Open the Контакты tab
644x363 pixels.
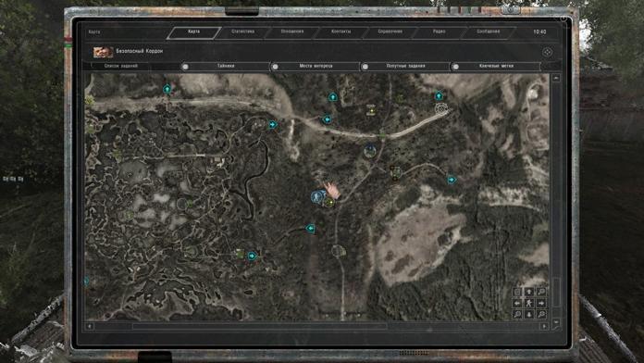(341, 31)
